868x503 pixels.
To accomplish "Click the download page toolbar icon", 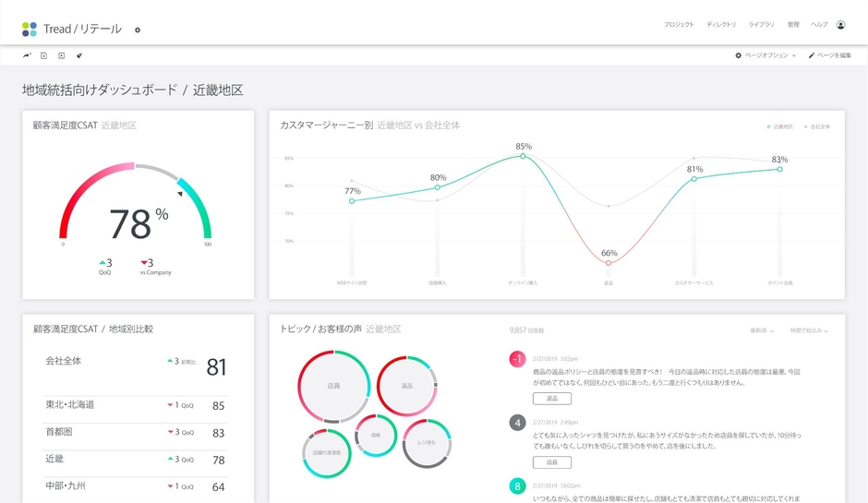I will 44,55.
